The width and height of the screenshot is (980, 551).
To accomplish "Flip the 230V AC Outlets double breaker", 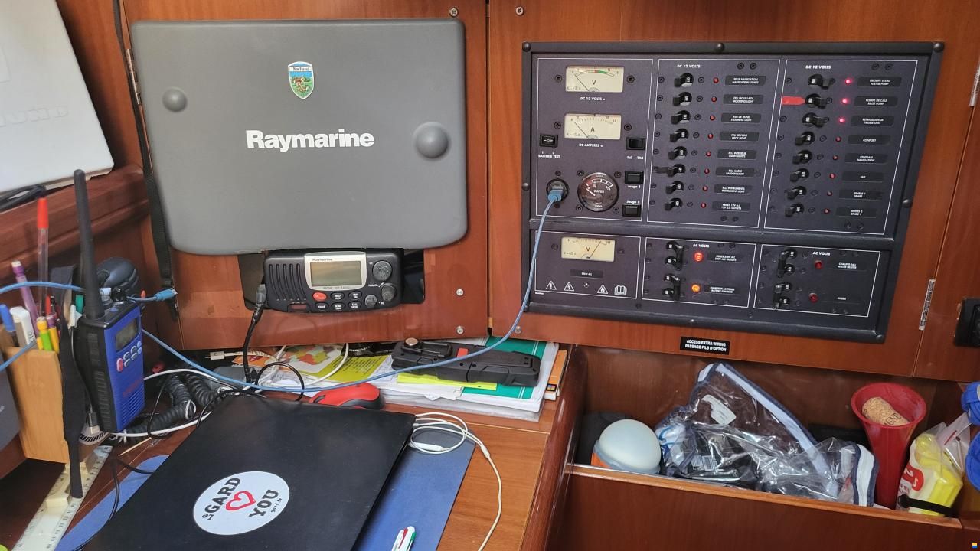I will 674,256.
